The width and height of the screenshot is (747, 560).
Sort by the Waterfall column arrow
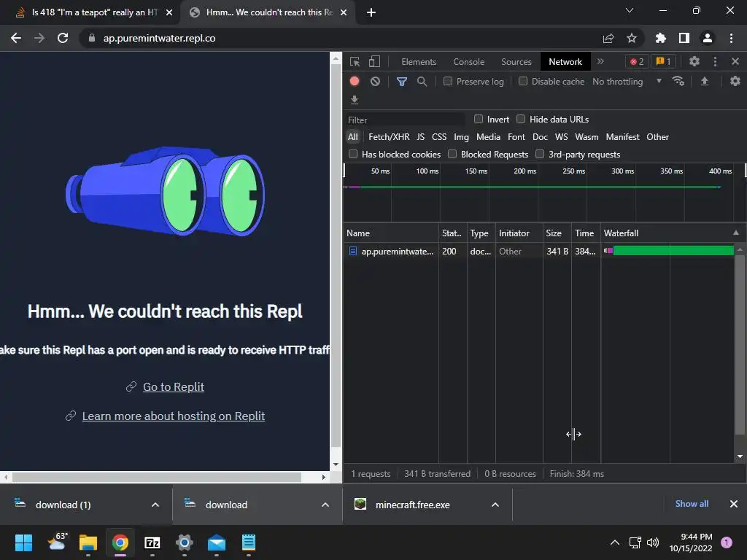tap(736, 233)
